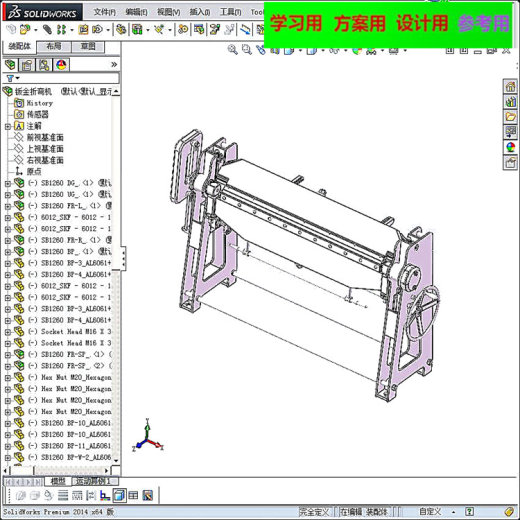Open dropdown next to reference geometry icon
The height and width of the screenshot is (520, 520).
click(x=170, y=30)
